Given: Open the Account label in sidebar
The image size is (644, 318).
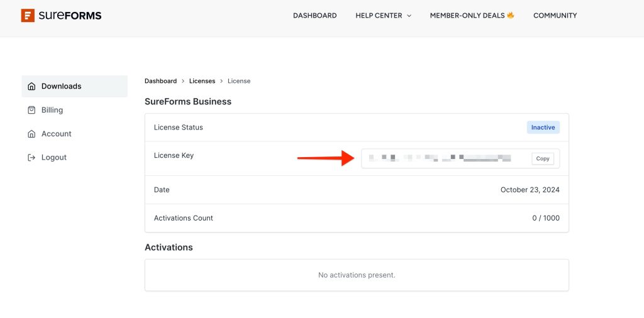Looking at the screenshot, I should coord(57,134).
